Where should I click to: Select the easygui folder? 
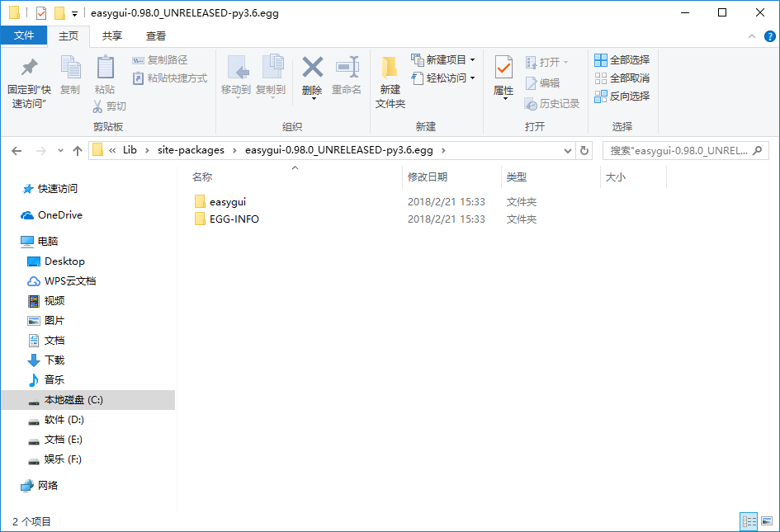coord(227,201)
